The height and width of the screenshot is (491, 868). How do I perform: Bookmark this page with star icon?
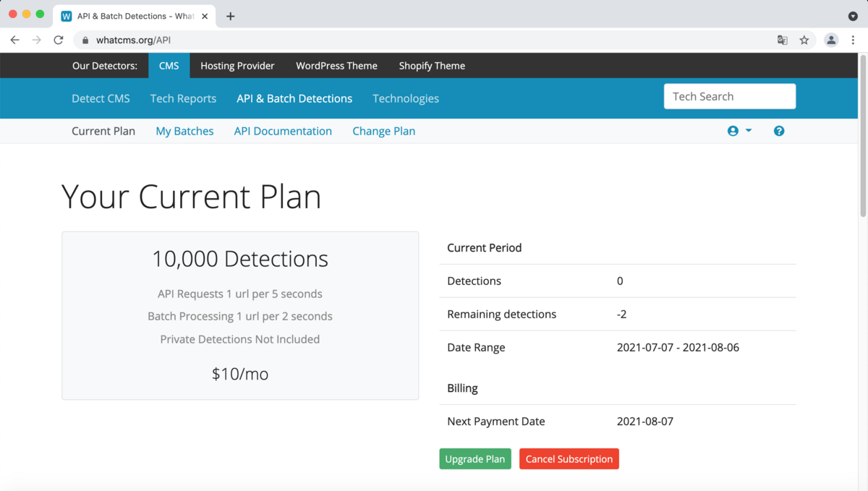tap(804, 40)
